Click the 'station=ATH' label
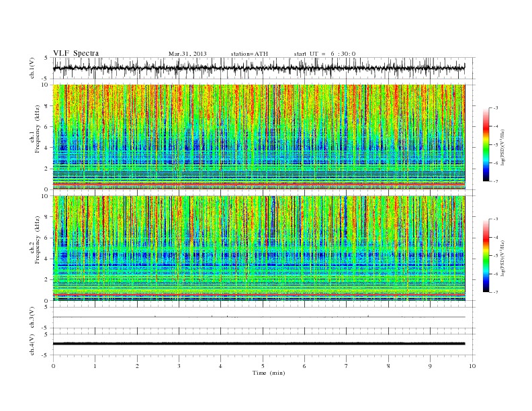The width and height of the screenshot is (532, 411). click(x=249, y=54)
